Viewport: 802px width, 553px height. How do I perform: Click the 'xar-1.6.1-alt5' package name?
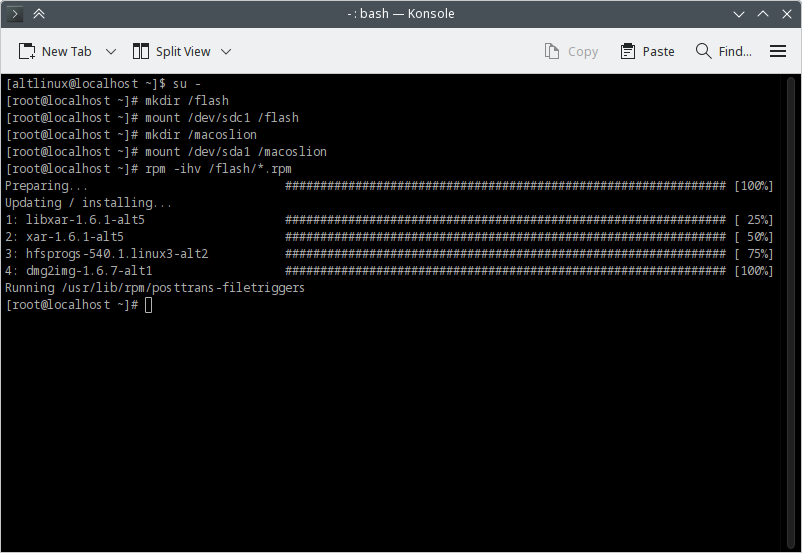pyautogui.click(x=75, y=236)
